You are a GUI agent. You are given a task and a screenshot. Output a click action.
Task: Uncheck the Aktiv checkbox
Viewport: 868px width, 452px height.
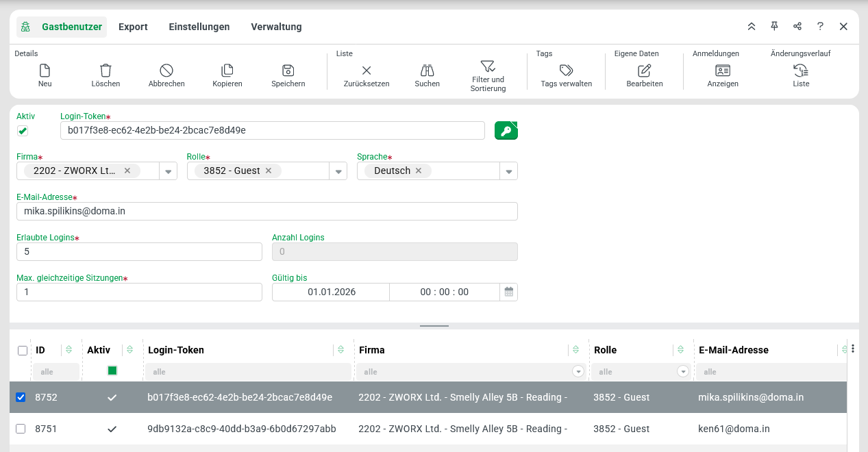(x=23, y=131)
